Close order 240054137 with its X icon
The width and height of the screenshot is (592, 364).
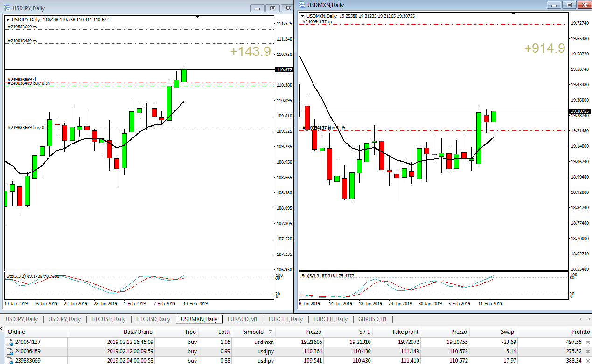pos(588,342)
